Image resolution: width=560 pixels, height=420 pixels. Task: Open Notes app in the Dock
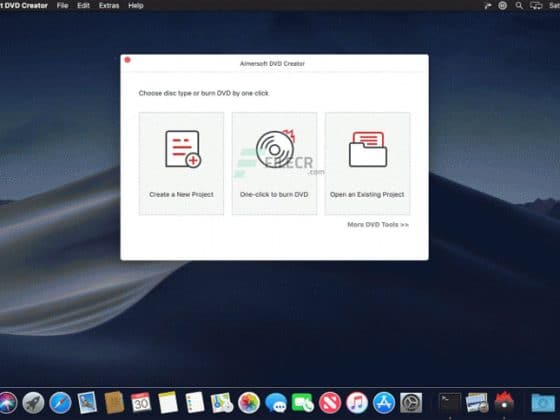tap(168, 402)
